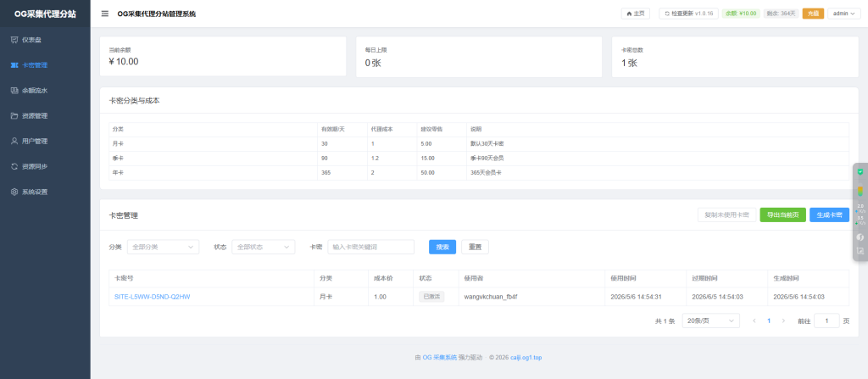
Task: Select page 1 in pagination
Action: click(x=768, y=320)
